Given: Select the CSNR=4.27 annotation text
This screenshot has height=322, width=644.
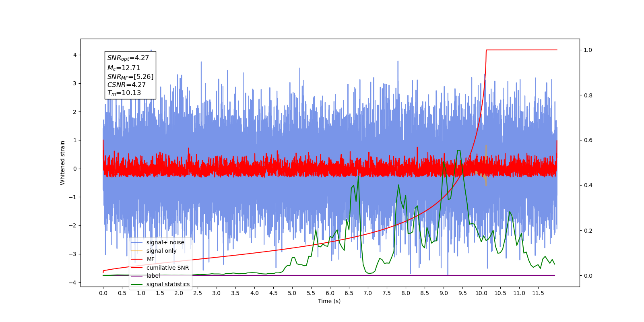Looking at the screenshot, I should click(x=126, y=85).
